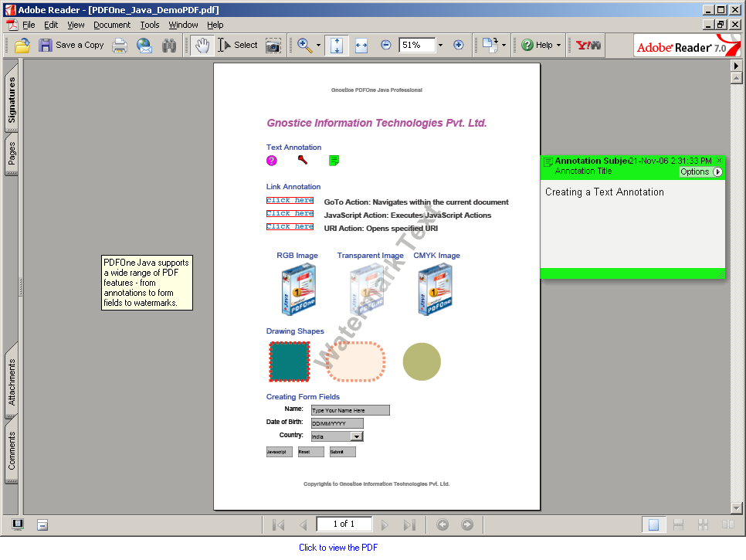Click the plus zoom in button

458,46
